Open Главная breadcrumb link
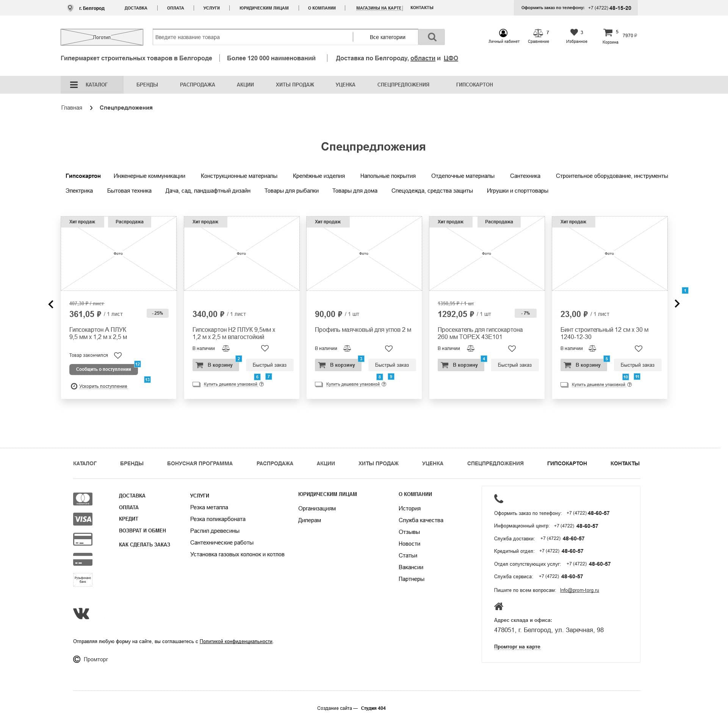The width and height of the screenshot is (728, 714). pyautogui.click(x=72, y=108)
